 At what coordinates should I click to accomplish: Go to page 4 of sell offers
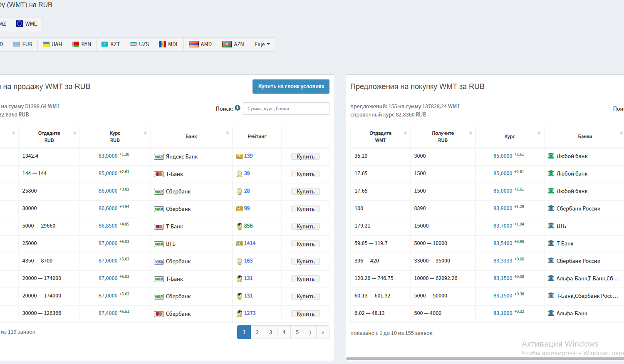284,332
